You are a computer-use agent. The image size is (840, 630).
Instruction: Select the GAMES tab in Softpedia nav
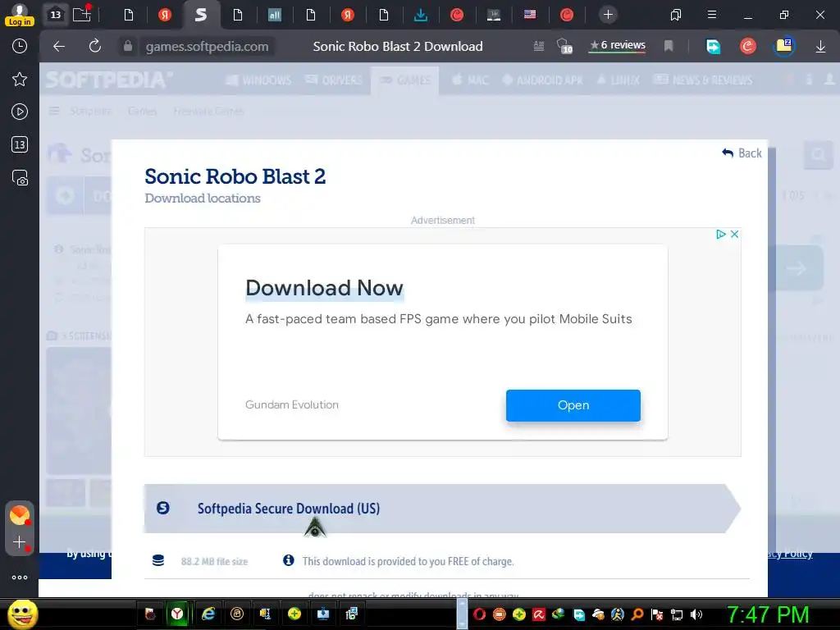[405, 80]
